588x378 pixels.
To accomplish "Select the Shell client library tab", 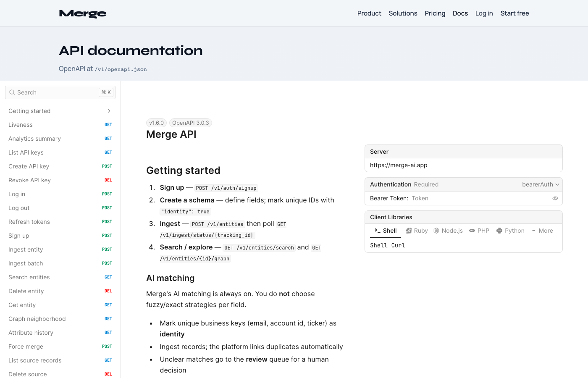I will click(x=386, y=231).
